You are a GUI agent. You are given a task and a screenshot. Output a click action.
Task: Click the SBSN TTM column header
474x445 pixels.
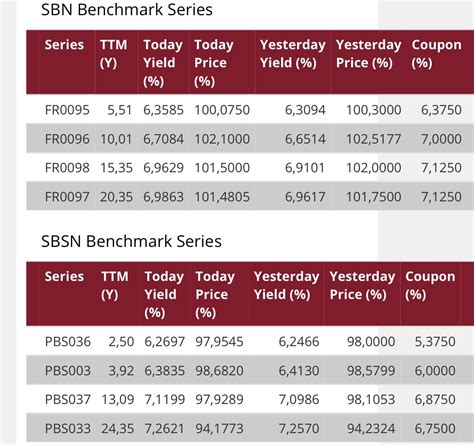coord(115,285)
